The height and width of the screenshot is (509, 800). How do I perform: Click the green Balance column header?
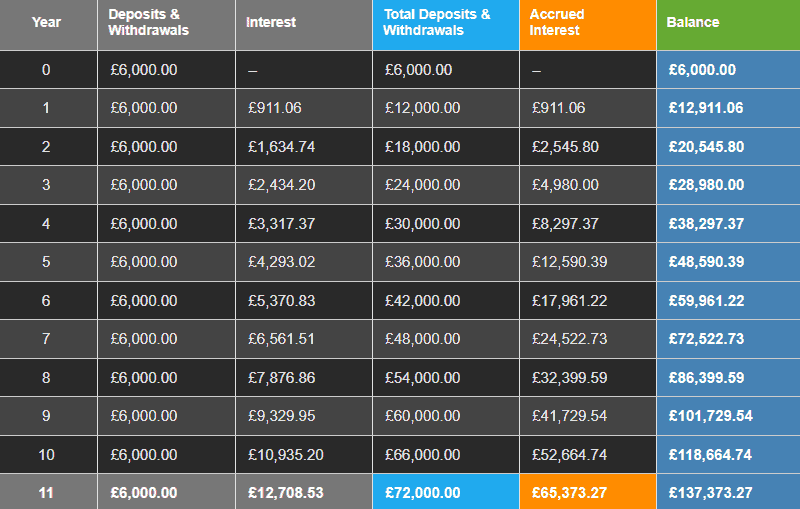(693, 23)
